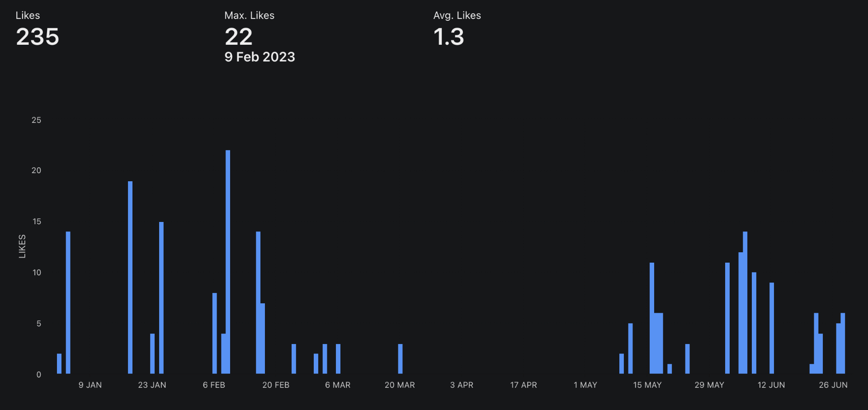Click the 12 JUN x-axis label
The width and height of the screenshot is (868, 410).
click(771, 385)
